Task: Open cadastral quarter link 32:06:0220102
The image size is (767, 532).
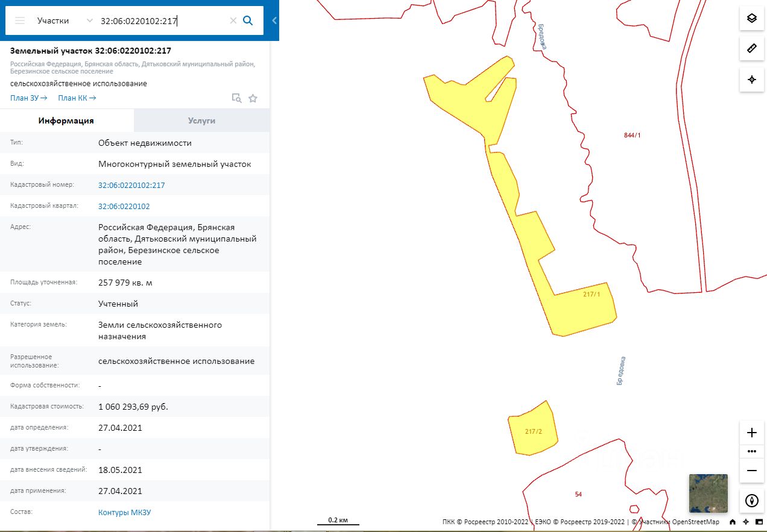Action: (x=124, y=206)
